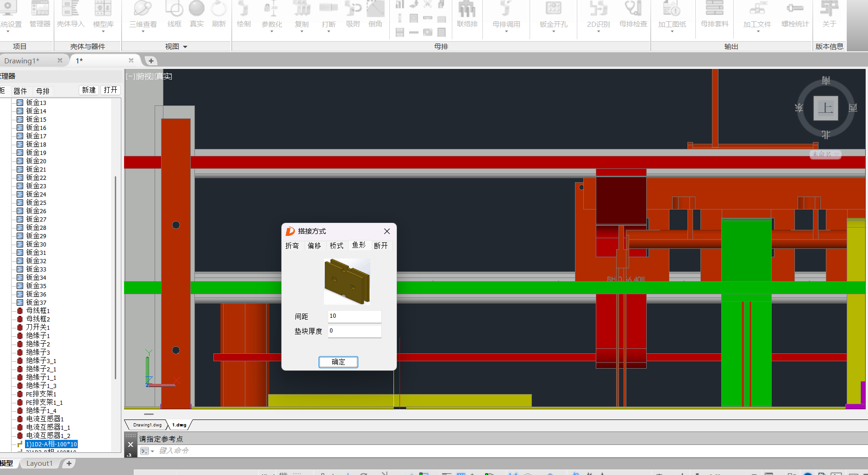Switch to the 偏移 tab in dialog
Image resolution: width=868 pixels, height=475 pixels.
(x=314, y=246)
